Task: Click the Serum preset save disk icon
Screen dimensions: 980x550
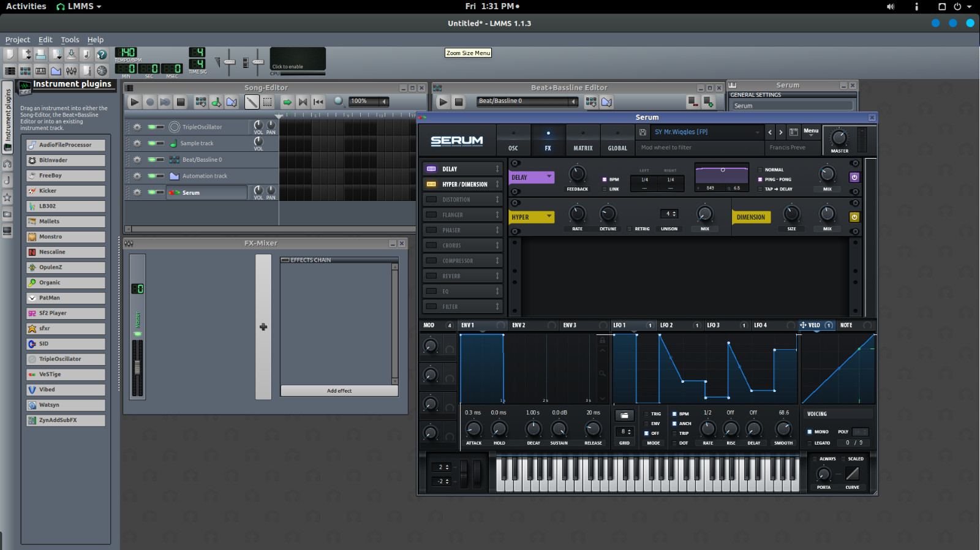Action: (642, 132)
